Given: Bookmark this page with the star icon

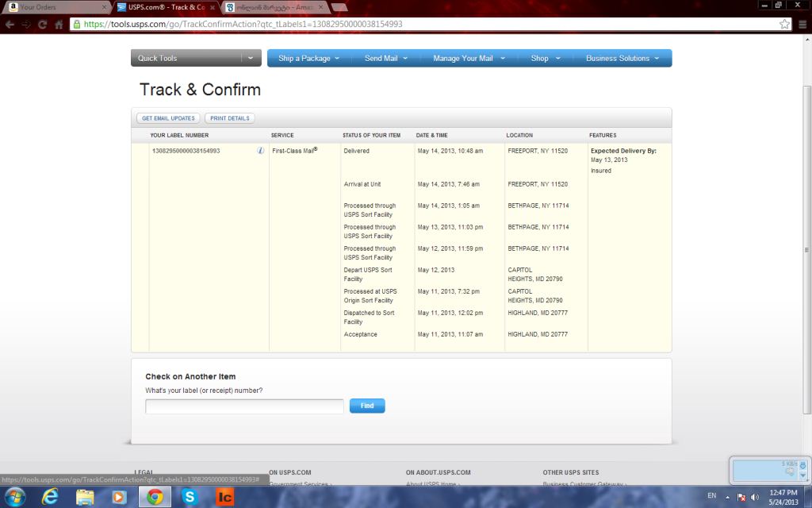Looking at the screenshot, I should click(x=784, y=24).
